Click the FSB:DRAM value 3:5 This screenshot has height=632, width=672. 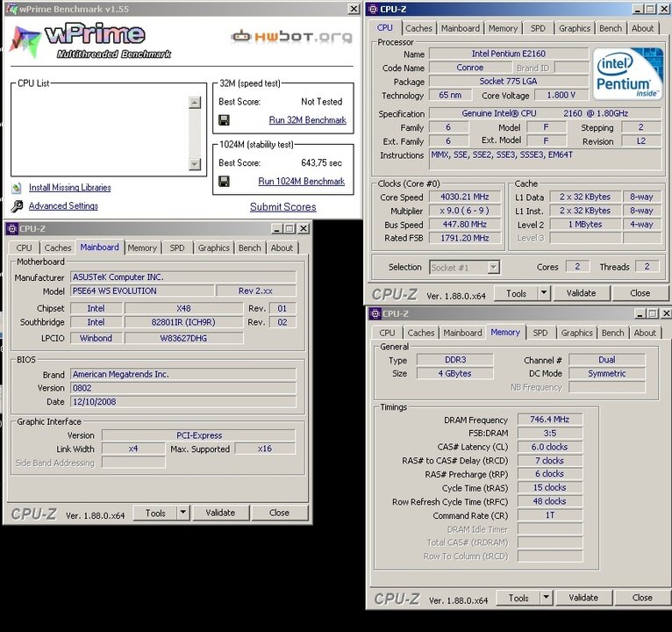[x=550, y=433]
